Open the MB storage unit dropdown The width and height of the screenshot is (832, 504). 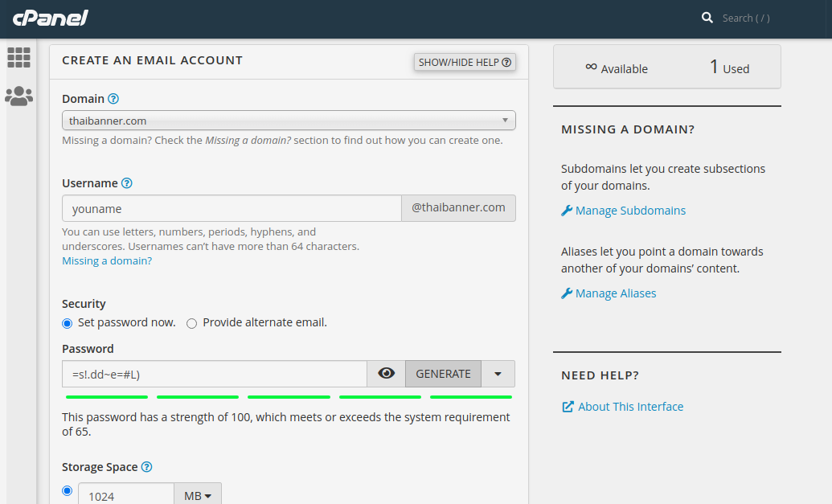click(198, 496)
